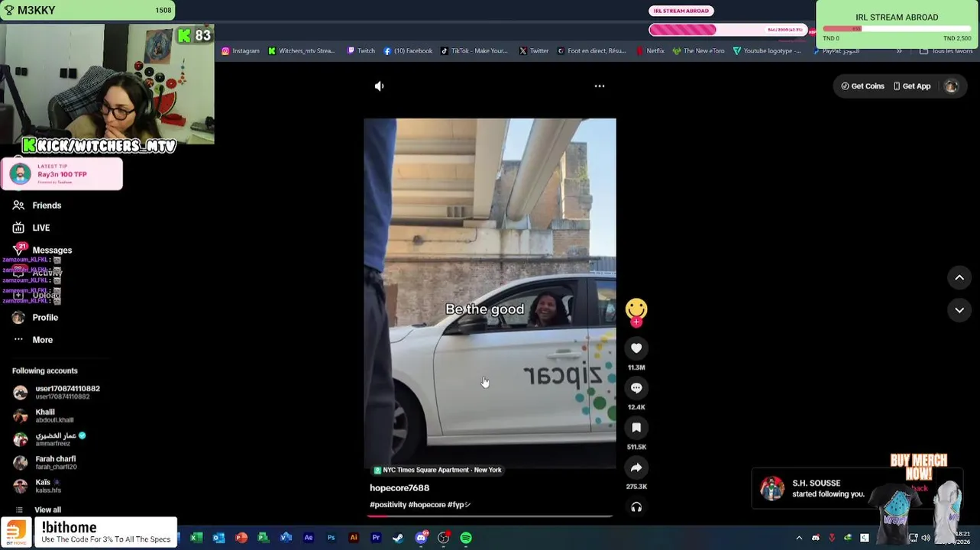
Task: Open Spotify from the taskbar
Action: [466, 538]
